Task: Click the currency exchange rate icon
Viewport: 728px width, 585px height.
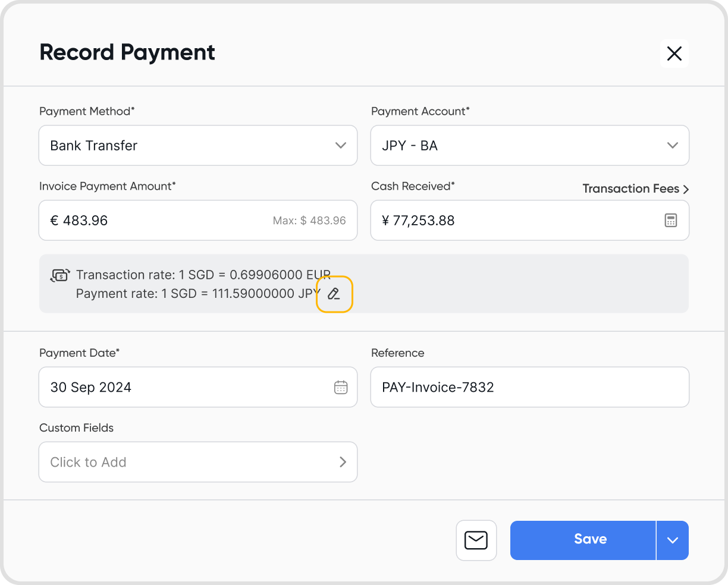Action: (60, 275)
